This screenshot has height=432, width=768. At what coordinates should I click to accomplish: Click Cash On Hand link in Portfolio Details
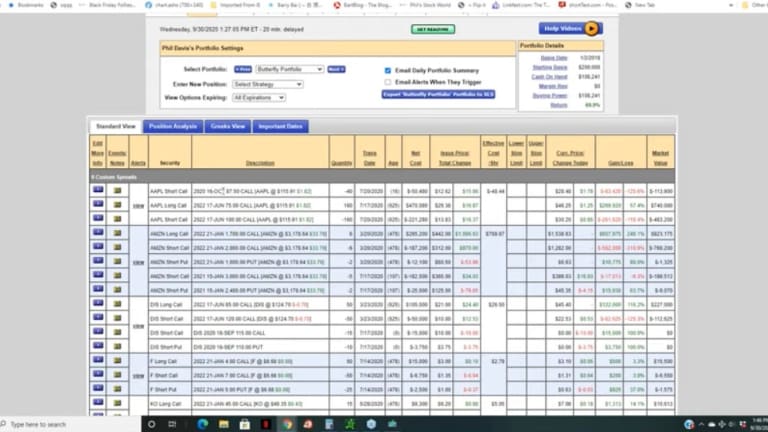coord(549,77)
